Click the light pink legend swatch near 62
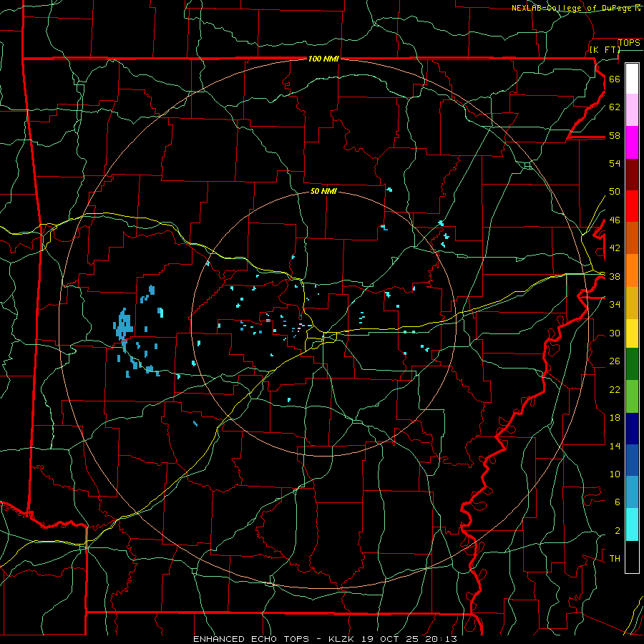The image size is (644, 644). pos(632,109)
